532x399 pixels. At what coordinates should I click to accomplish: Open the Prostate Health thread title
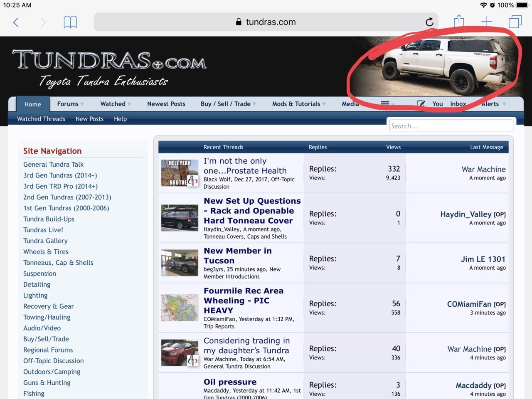click(x=245, y=166)
